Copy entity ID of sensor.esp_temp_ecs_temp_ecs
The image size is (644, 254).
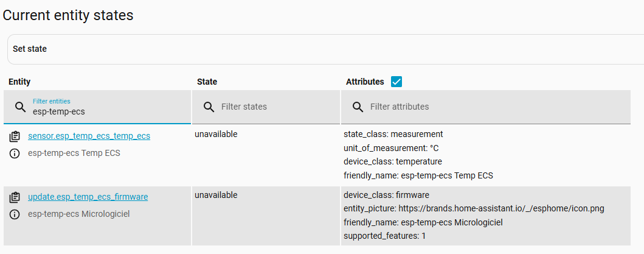click(15, 136)
